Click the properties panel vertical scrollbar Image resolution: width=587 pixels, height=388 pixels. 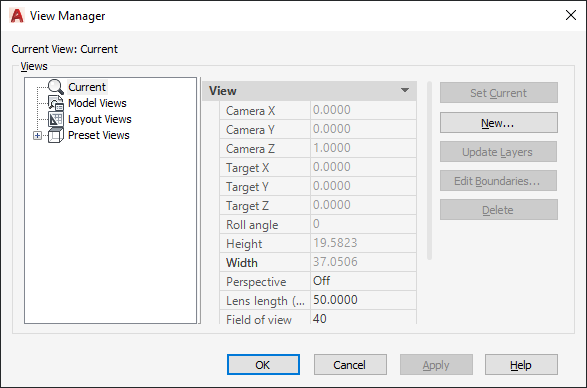[429, 170]
